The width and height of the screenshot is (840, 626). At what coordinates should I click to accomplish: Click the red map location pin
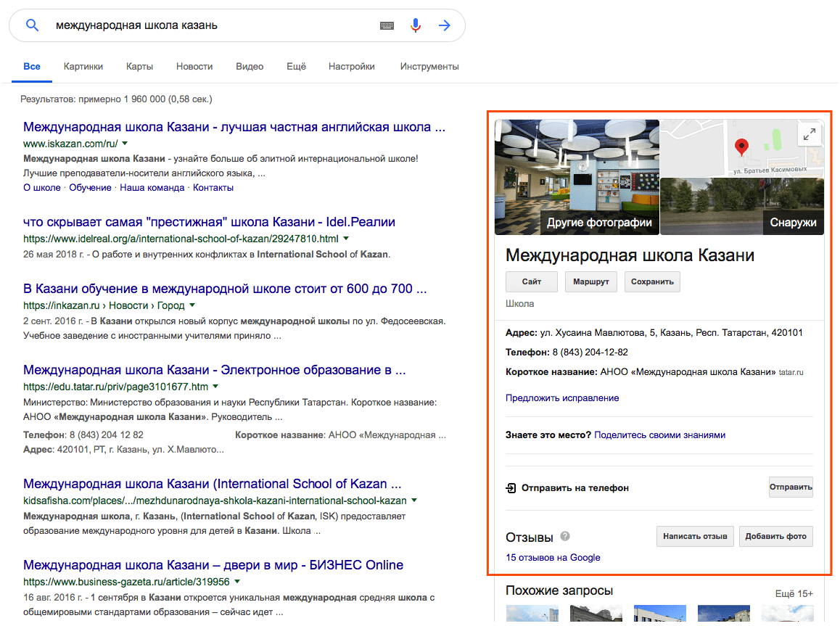tap(741, 147)
